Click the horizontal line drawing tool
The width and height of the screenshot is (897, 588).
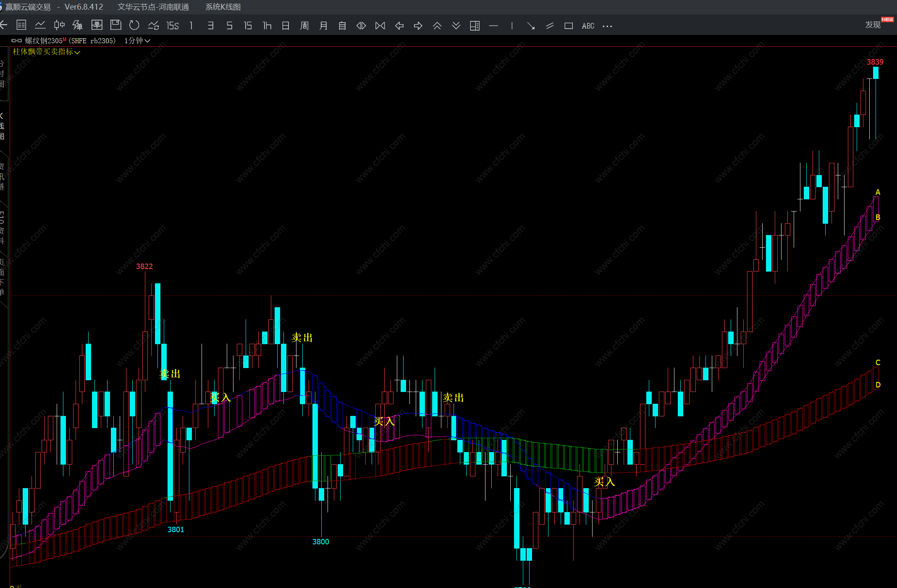493,26
